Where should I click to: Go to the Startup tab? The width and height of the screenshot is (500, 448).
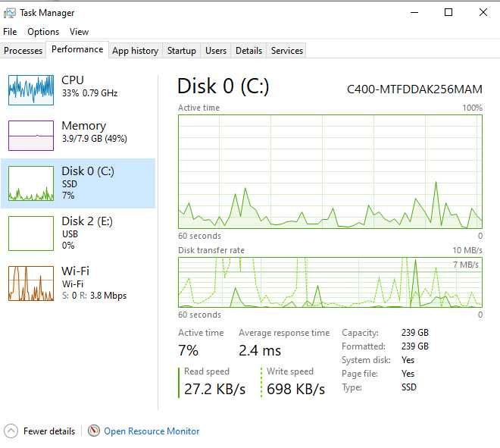point(181,51)
